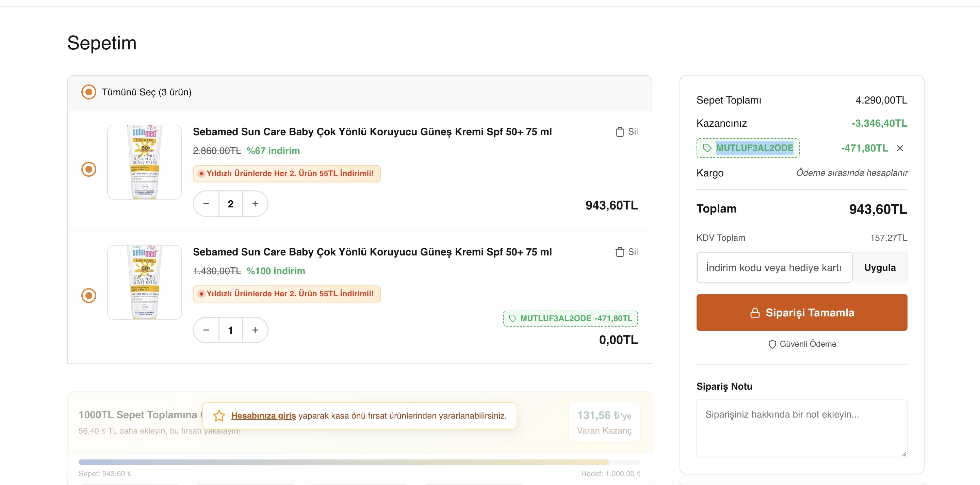The image size is (980, 485).
Task: Decrease quantity of the first Sebamed item
Action: [206, 204]
